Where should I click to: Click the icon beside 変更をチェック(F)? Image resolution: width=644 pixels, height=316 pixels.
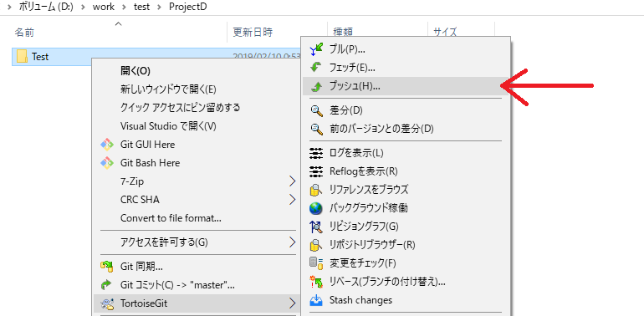click(315, 263)
